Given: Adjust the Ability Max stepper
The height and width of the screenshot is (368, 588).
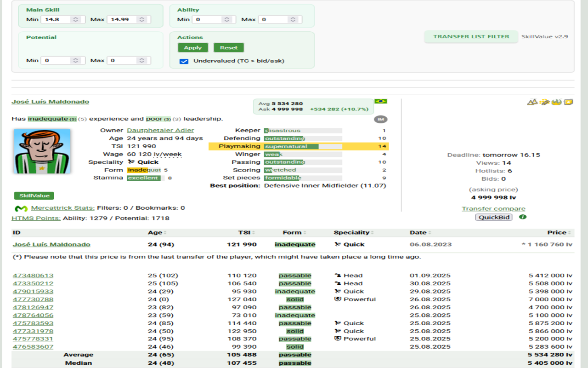Looking at the screenshot, I should 293,19.
